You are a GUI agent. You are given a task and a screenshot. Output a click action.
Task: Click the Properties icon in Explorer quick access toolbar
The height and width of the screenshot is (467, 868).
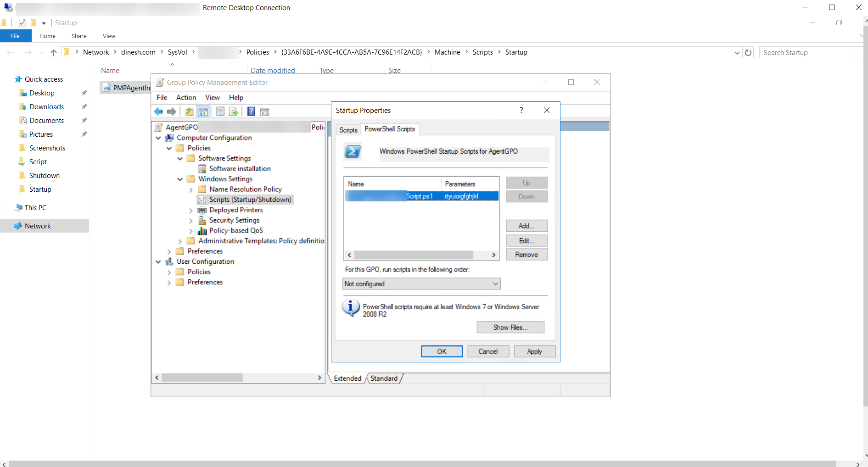[22, 23]
